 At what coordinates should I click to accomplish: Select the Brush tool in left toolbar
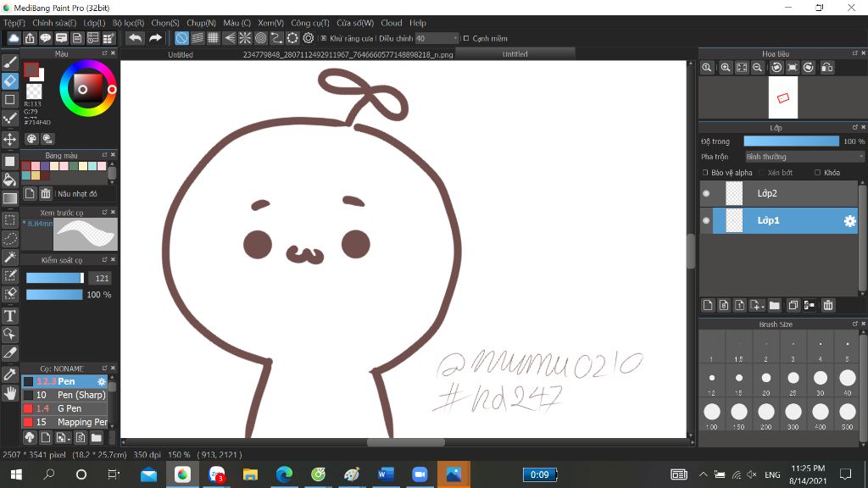pos(10,62)
